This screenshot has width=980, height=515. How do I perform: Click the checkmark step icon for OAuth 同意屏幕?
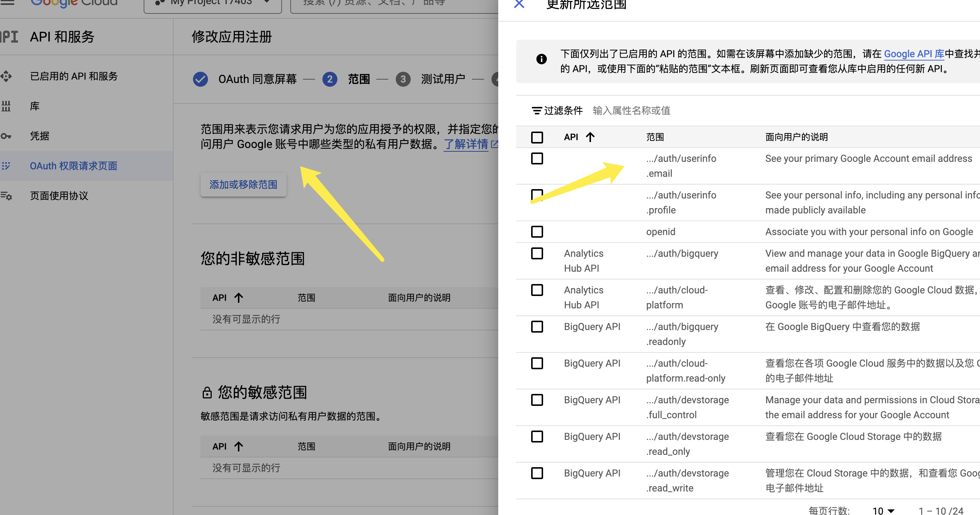pos(200,79)
